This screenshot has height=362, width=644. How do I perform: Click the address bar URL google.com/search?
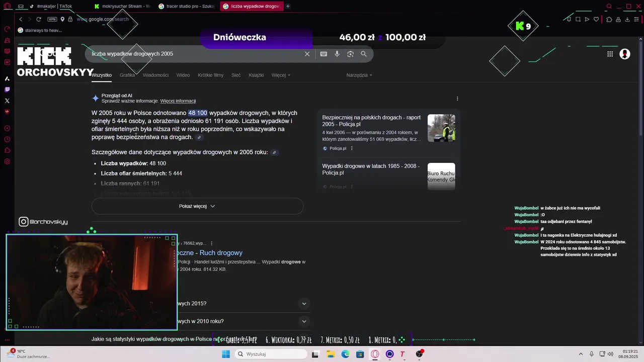click(x=103, y=19)
